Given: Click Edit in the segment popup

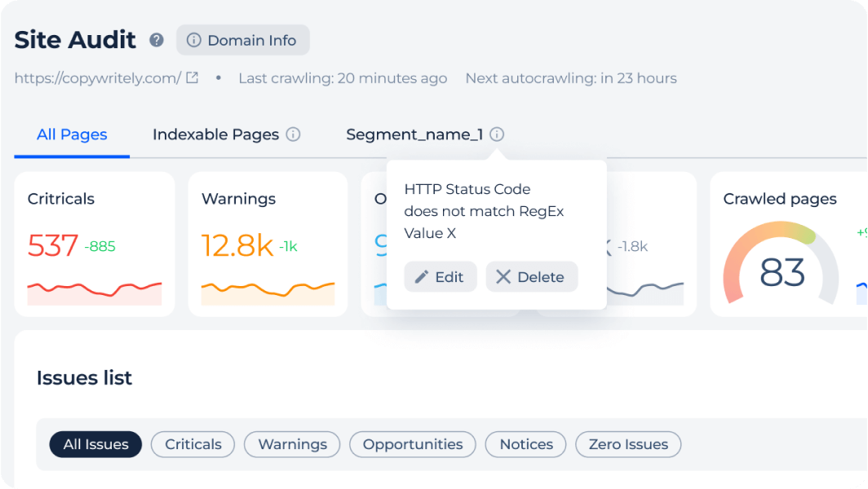Looking at the screenshot, I should point(440,276).
